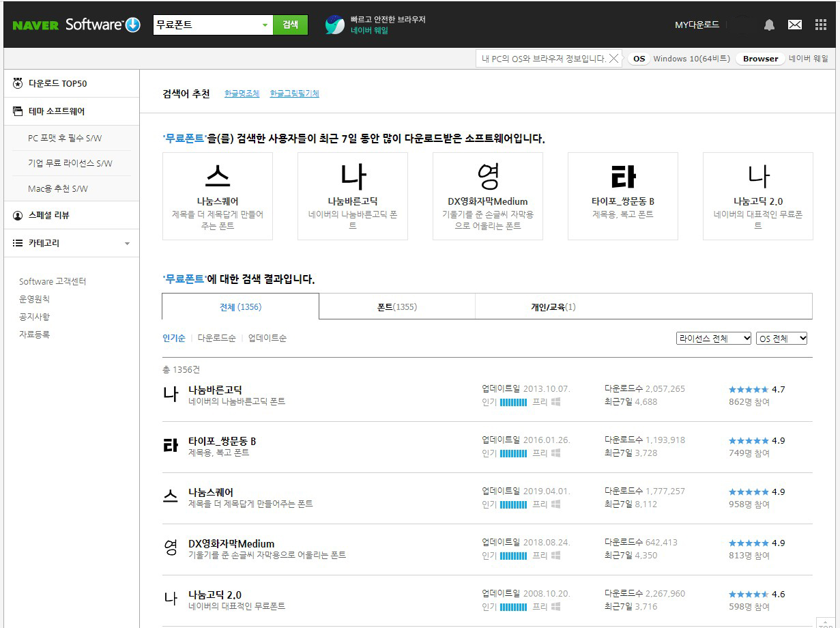Screen dimensions: 840x628
Task: Open the apps grid icon
Action: pyautogui.click(x=821, y=25)
